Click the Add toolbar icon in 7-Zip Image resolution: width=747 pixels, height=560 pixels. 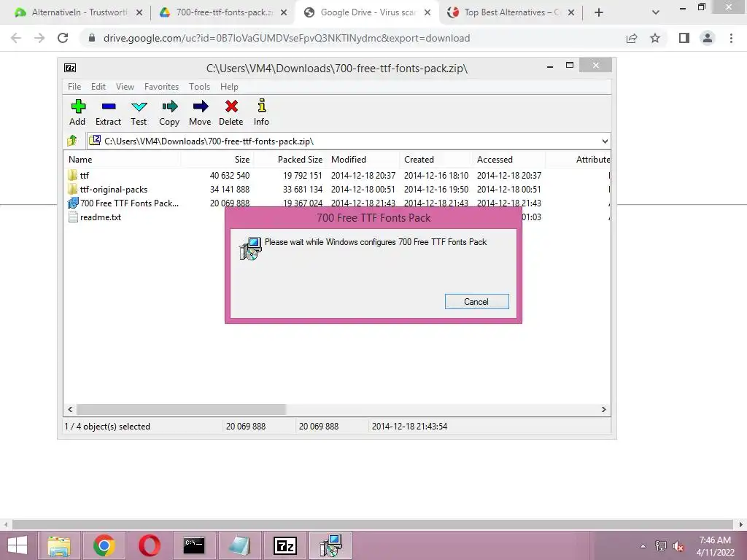(77, 112)
